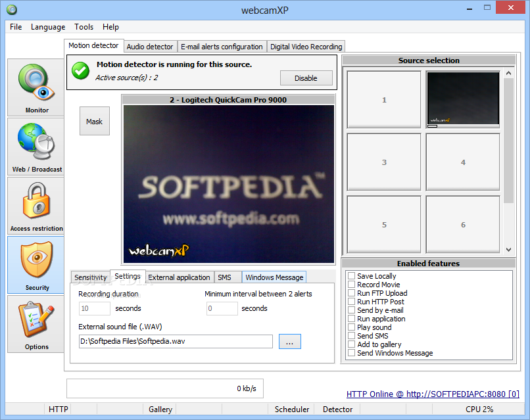530x420 pixels.
Task: Select source 2 webcam thumbnail
Action: tap(463, 99)
